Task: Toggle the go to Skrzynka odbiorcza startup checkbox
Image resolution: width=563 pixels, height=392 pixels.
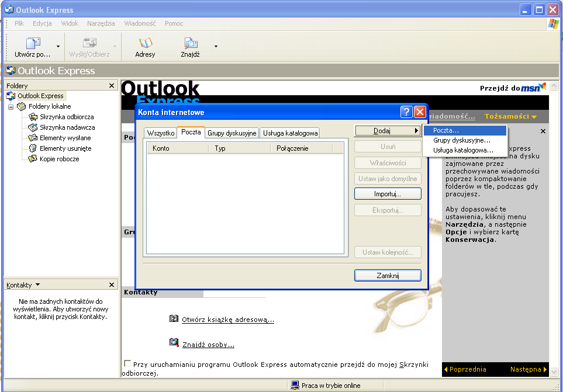Action: click(x=127, y=364)
